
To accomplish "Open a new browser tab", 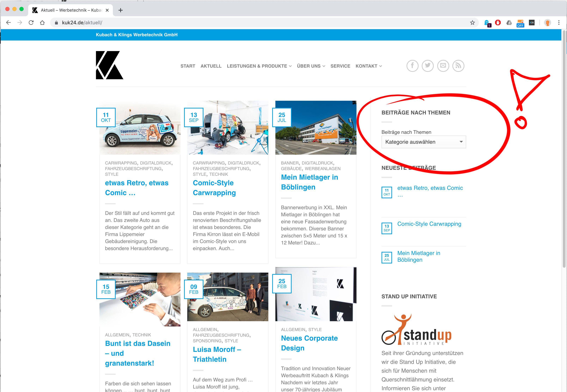I will tap(120, 10).
